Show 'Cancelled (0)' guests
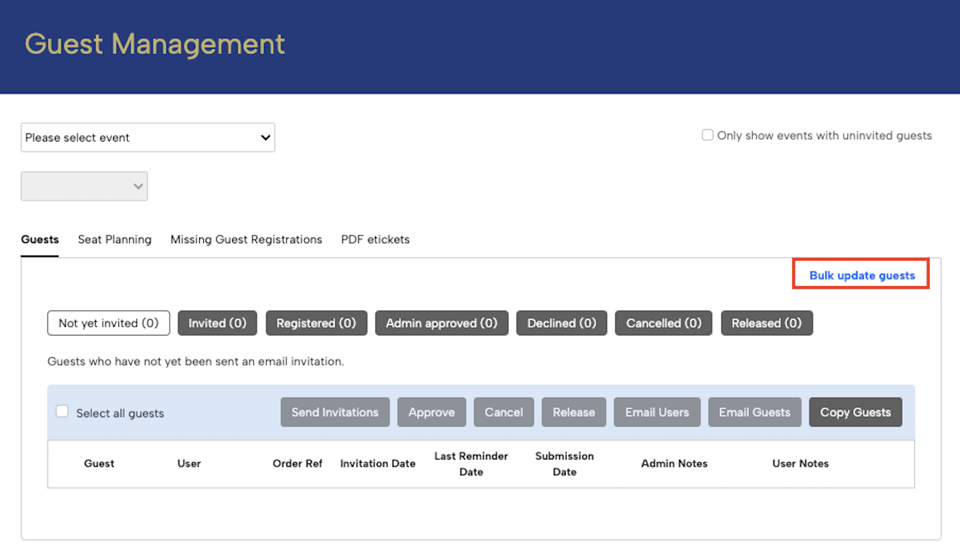 (663, 323)
